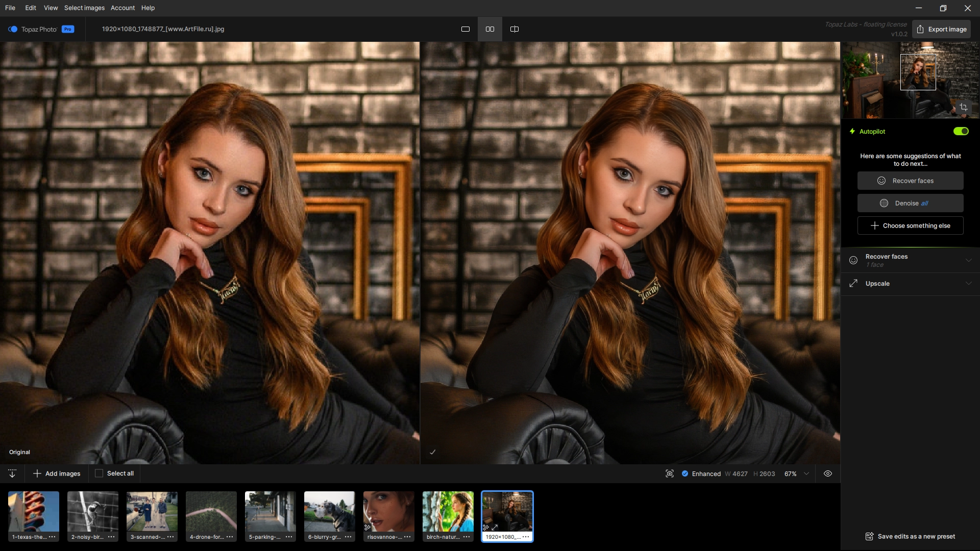Screen dimensions: 980x551
Task: Select the 3-scanned thumbnail image
Action: pos(152,512)
